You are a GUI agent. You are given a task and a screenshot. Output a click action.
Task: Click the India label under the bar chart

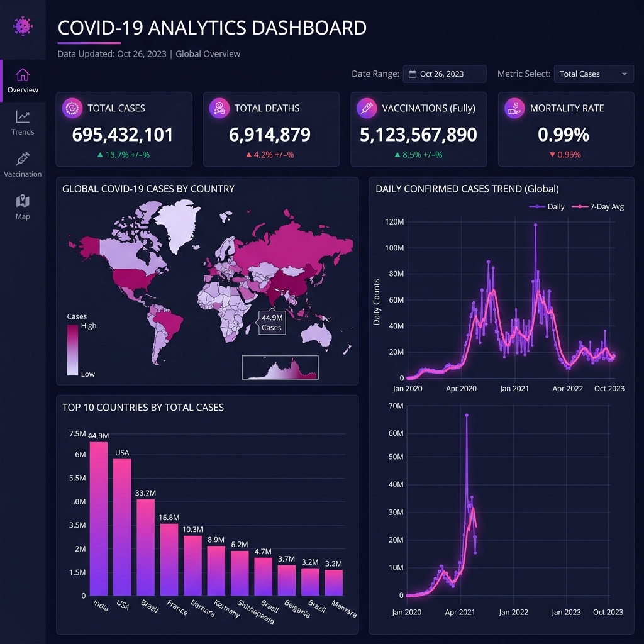coord(101,605)
